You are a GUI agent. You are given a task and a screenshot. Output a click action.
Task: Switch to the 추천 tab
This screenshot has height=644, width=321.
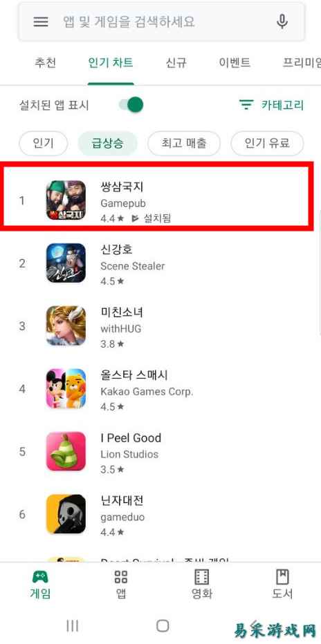tap(45, 63)
